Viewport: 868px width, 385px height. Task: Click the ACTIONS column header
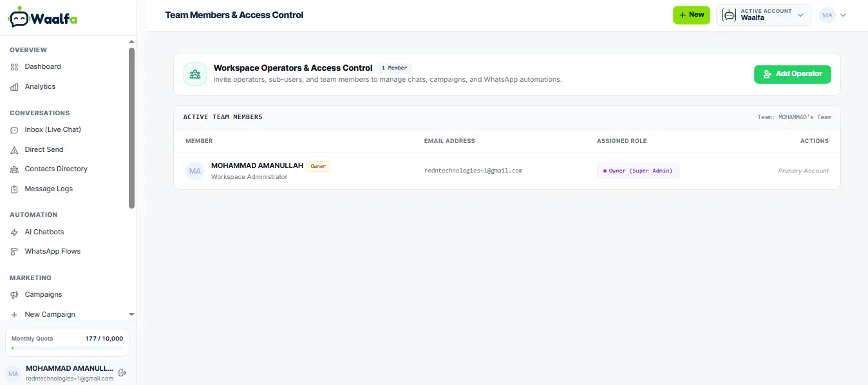tap(815, 141)
